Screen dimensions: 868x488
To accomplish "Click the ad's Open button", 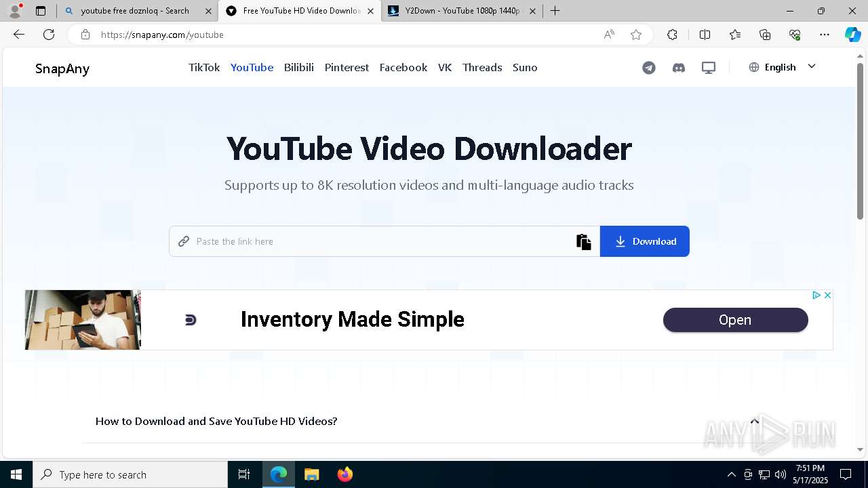I will coord(735,320).
